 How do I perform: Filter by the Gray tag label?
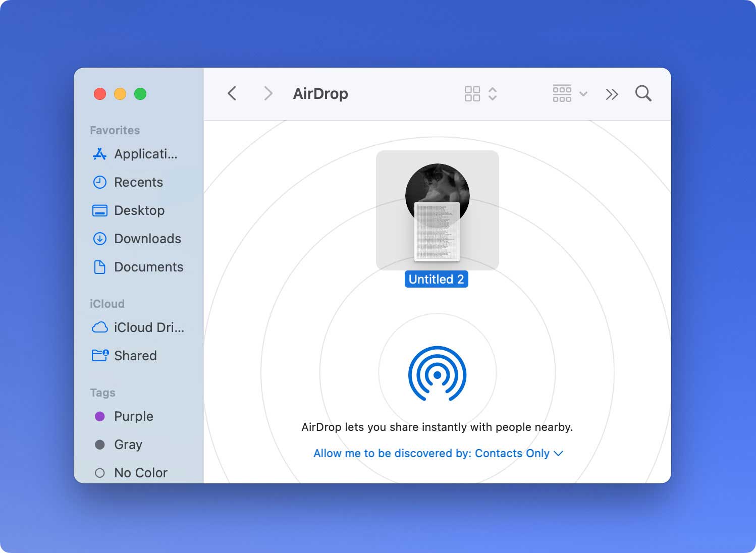pos(128,445)
